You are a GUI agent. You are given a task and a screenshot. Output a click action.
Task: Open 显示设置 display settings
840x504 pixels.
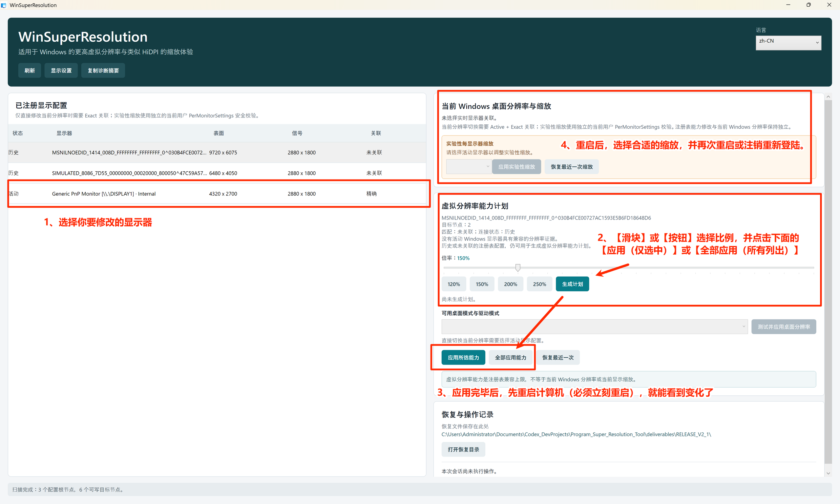coord(61,70)
